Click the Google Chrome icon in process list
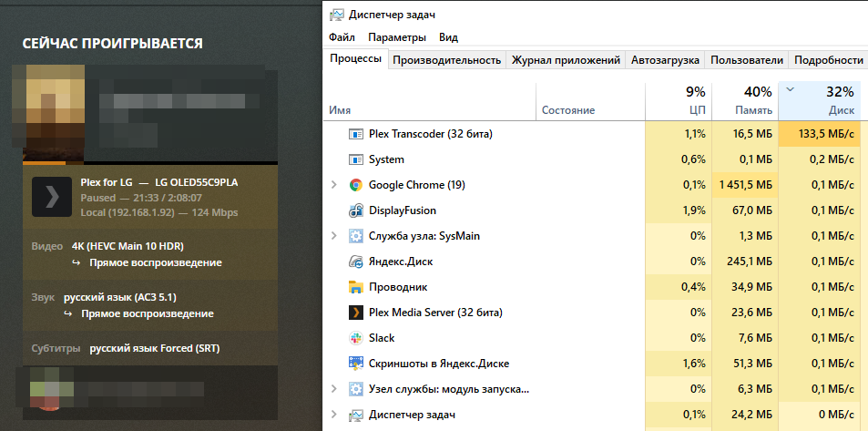This screenshot has height=431, width=868. coord(356,185)
